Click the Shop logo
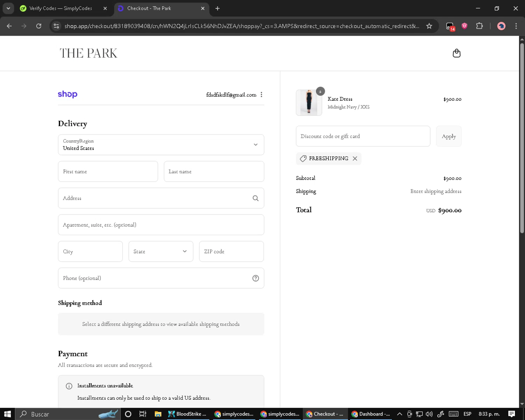525x420 pixels. tap(68, 94)
